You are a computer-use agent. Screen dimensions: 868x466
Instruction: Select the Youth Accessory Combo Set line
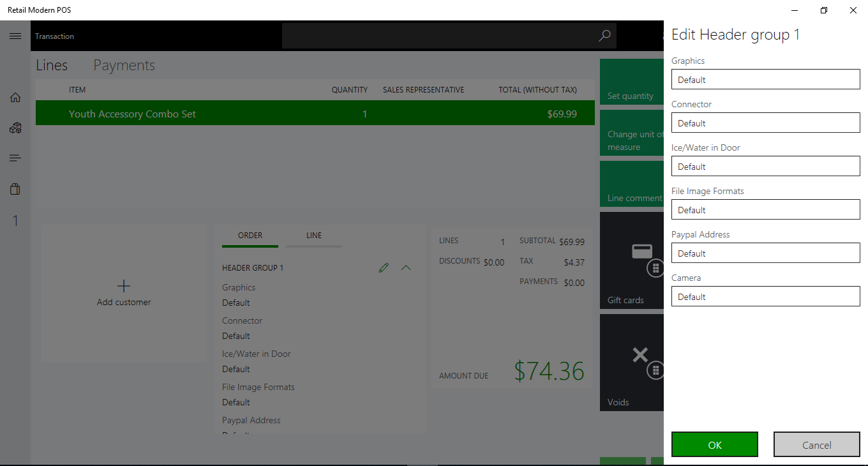tap(315, 113)
